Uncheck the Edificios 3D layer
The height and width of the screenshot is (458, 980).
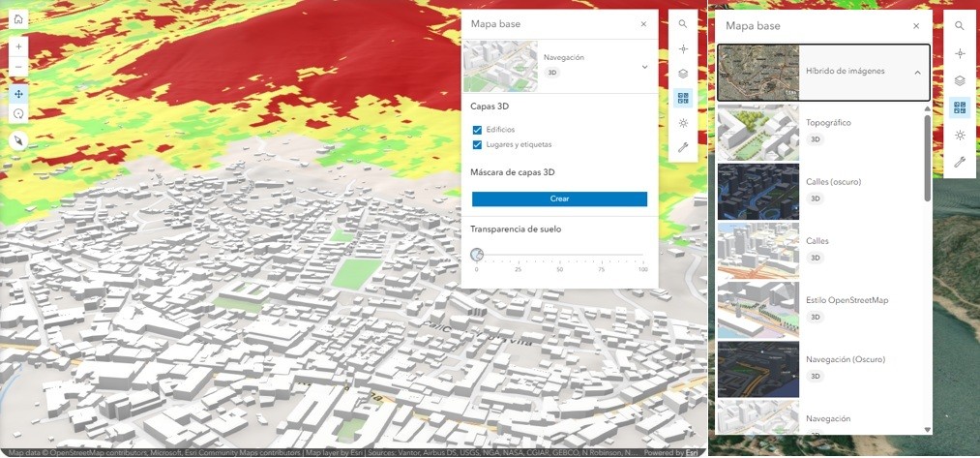[x=478, y=130]
